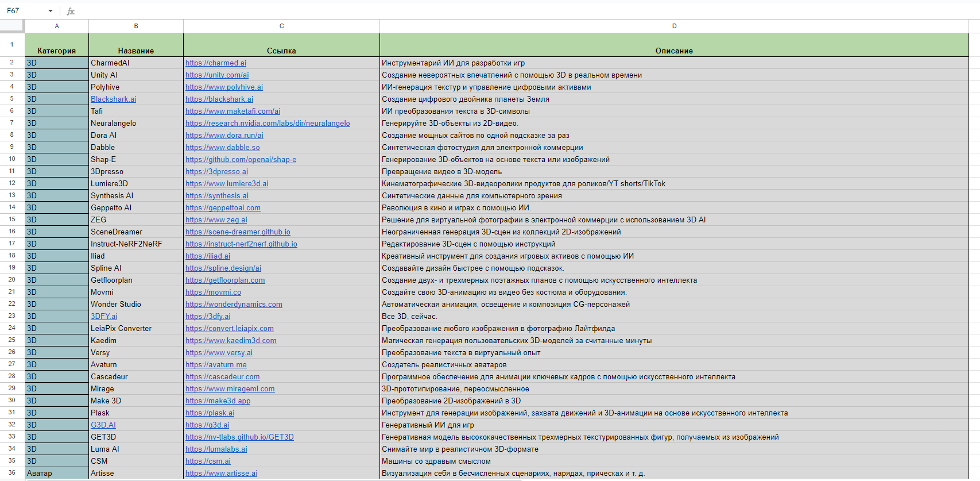Click the Name box showing F67
Viewport: 980px width, 481px height.
click(23, 11)
